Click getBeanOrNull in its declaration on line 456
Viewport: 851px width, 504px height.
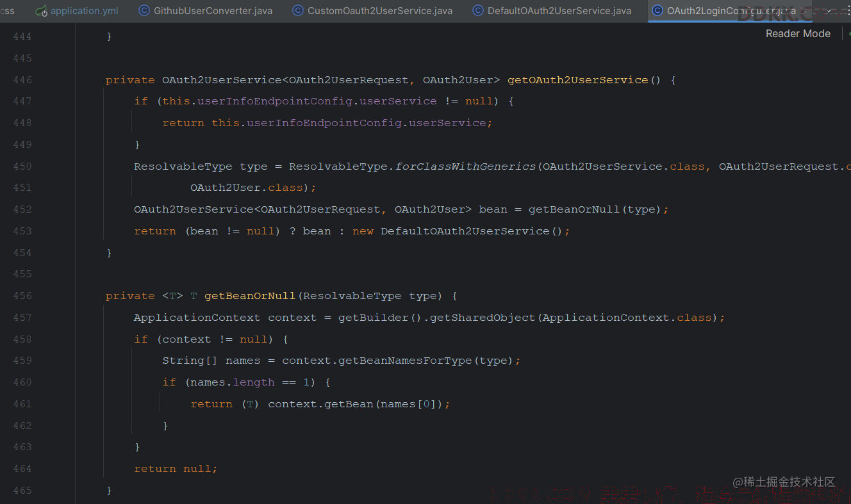pyautogui.click(x=250, y=296)
